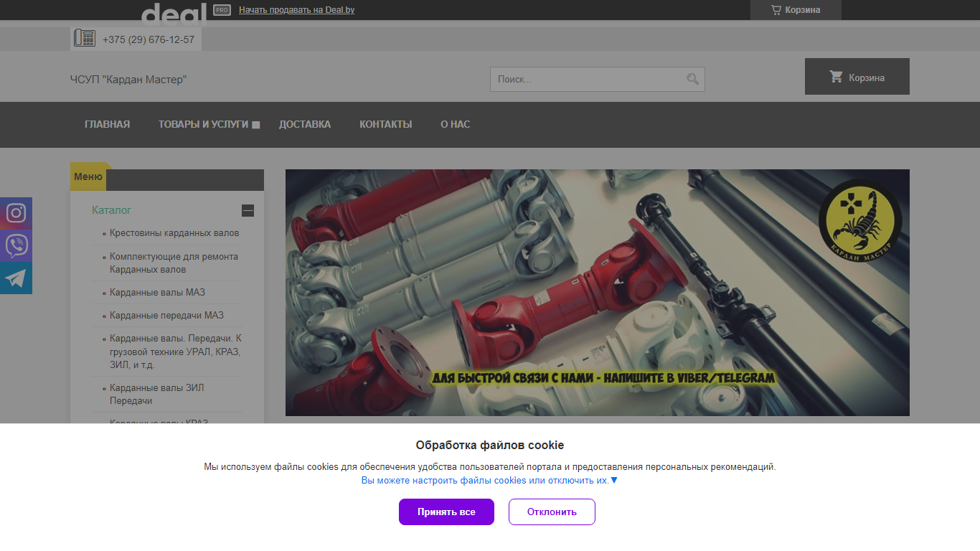
Task: Open the Контакты menu item
Action: 386,124
